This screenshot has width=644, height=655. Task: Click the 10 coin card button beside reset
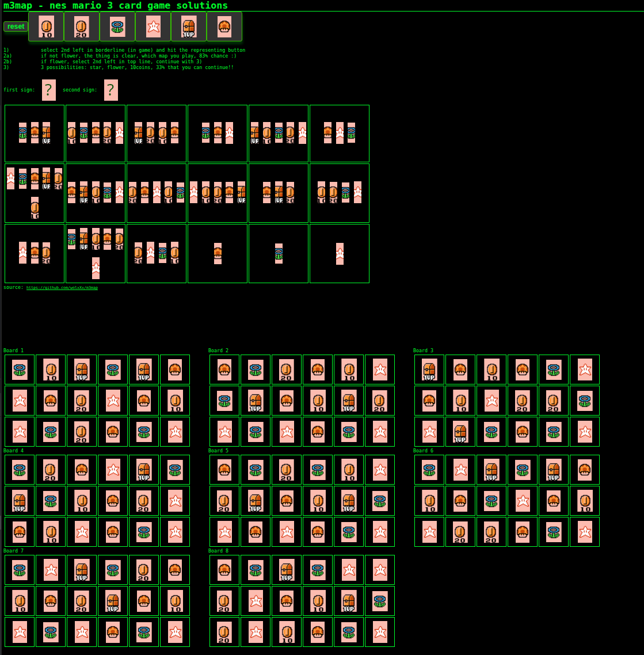tap(46, 26)
